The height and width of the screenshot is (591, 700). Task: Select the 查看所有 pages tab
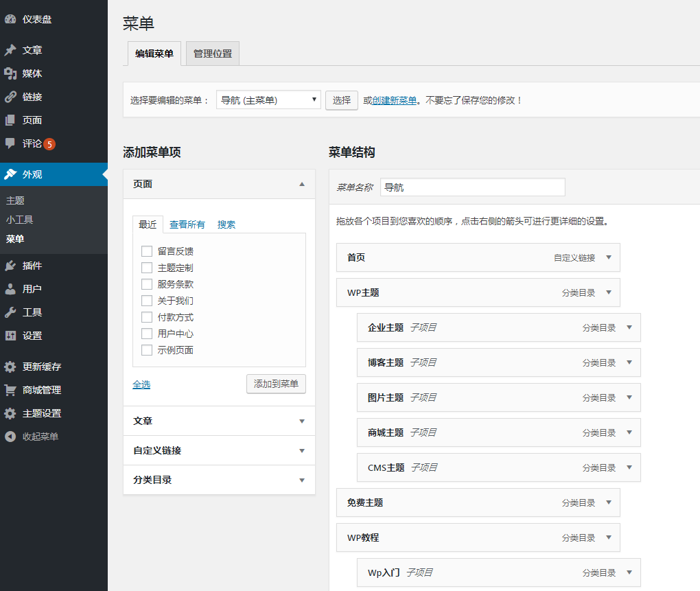pos(187,224)
